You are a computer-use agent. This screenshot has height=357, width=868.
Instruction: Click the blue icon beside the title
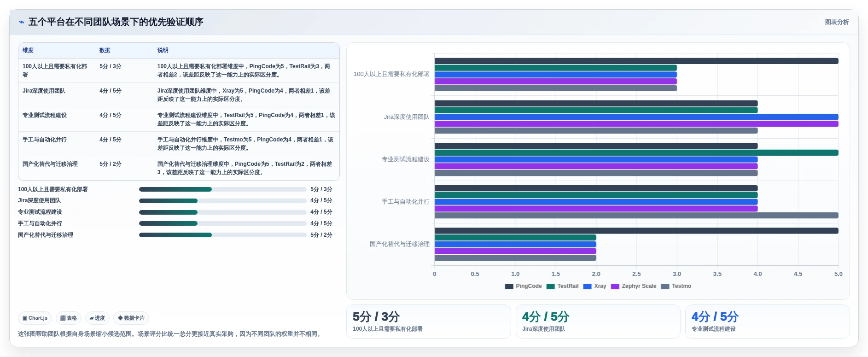coord(22,22)
